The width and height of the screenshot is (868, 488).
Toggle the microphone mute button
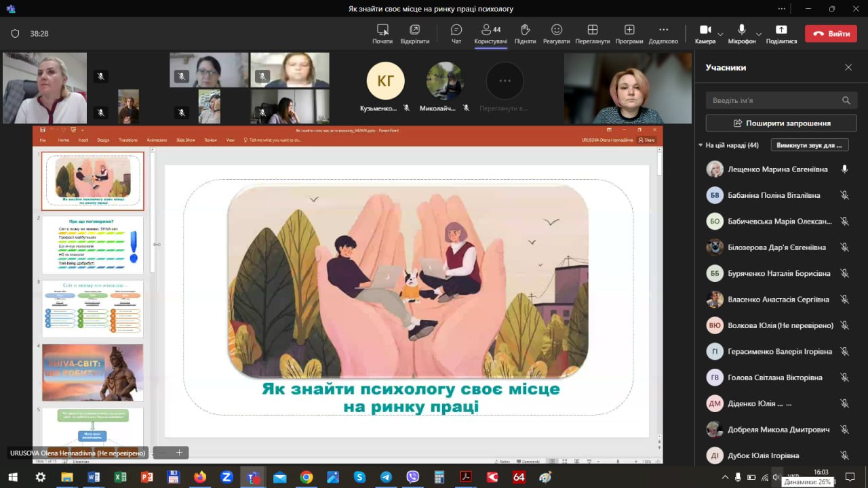[x=742, y=30]
